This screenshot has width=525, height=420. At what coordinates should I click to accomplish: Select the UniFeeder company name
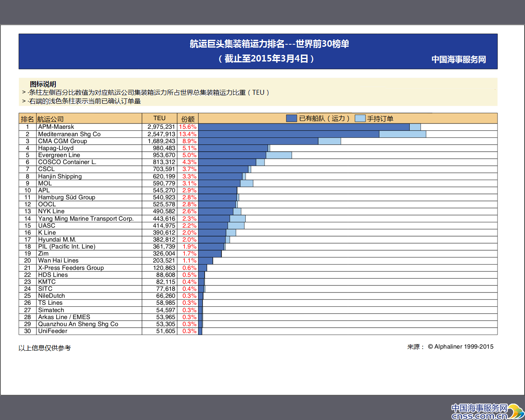click(52, 331)
